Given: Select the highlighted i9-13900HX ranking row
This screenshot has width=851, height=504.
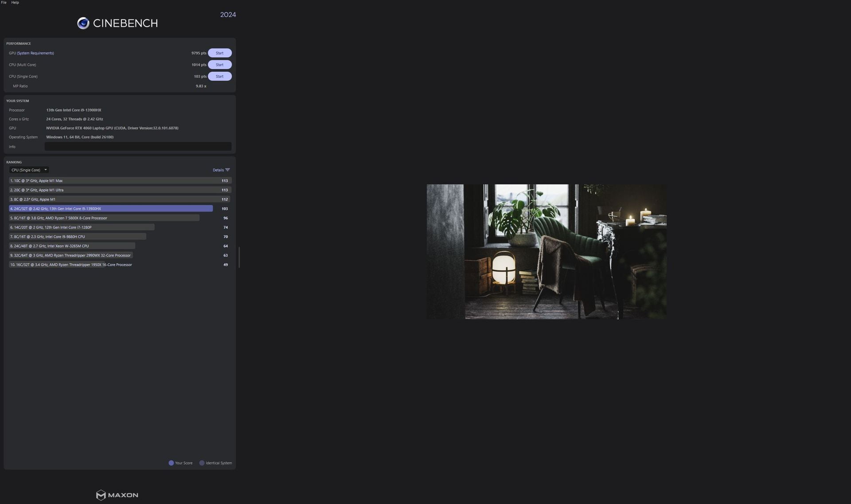Looking at the screenshot, I should pyautogui.click(x=120, y=208).
